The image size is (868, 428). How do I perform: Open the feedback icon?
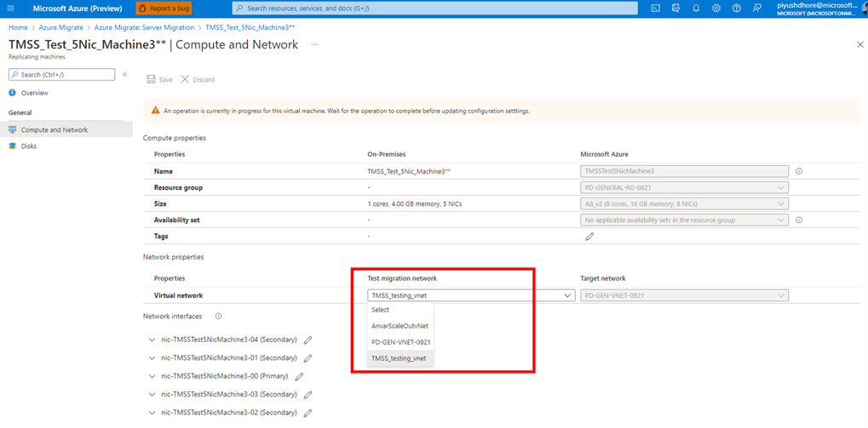coord(756,9)
